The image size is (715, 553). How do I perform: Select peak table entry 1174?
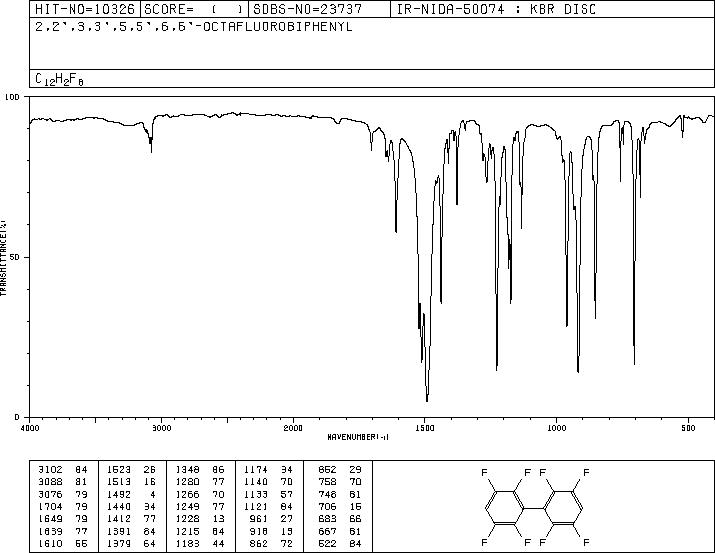[269, 470]
